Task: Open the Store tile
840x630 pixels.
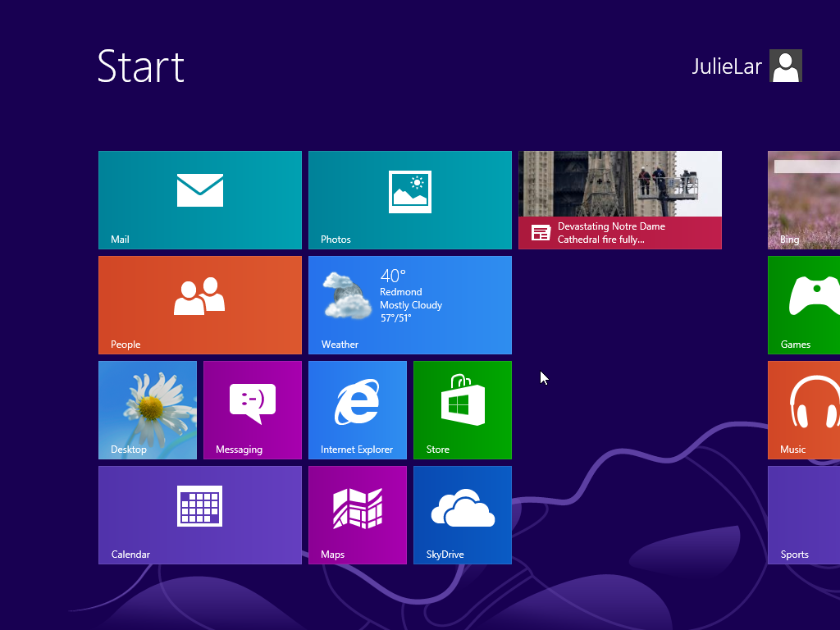Action: [463, 410]
